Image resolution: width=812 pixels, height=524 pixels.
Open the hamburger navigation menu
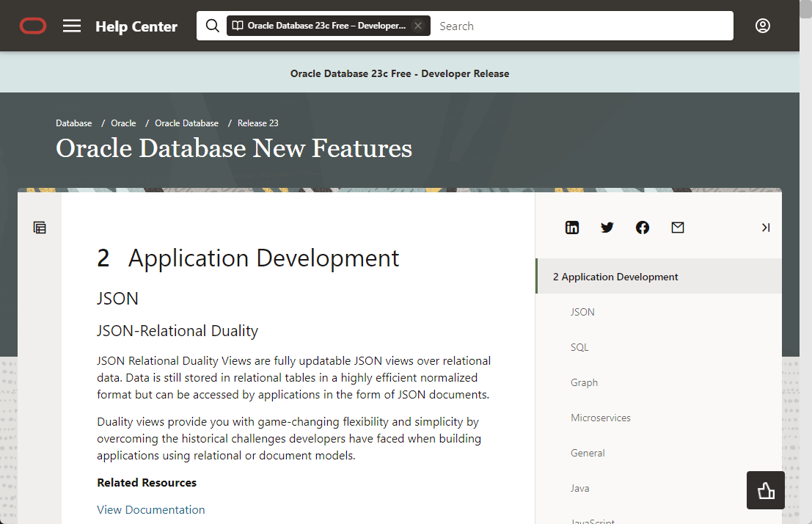(x=71, y=26)
